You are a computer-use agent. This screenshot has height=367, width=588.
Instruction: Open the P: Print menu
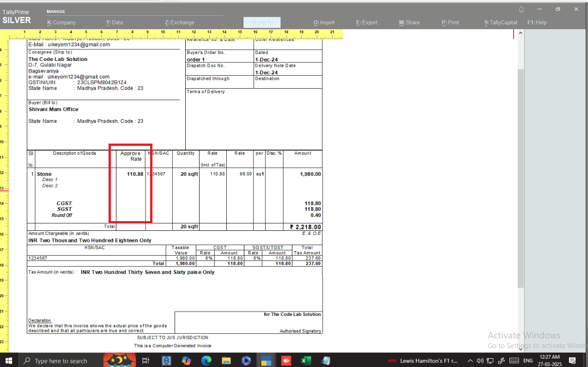(450, 22)
